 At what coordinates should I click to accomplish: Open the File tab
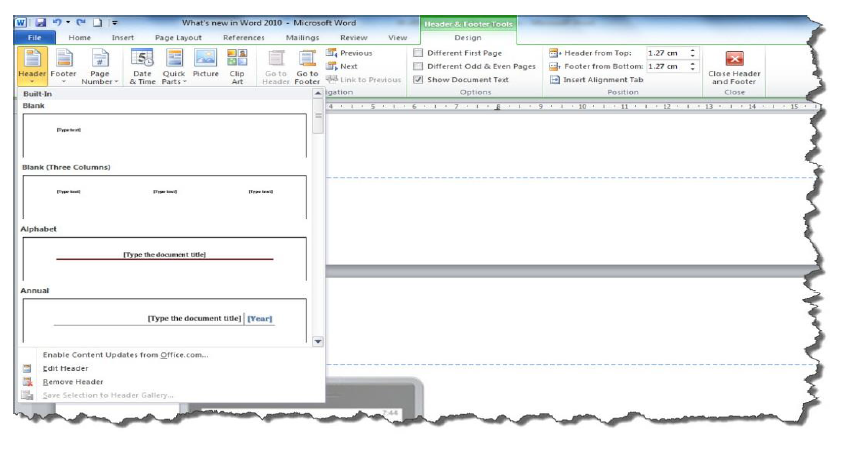34,37
